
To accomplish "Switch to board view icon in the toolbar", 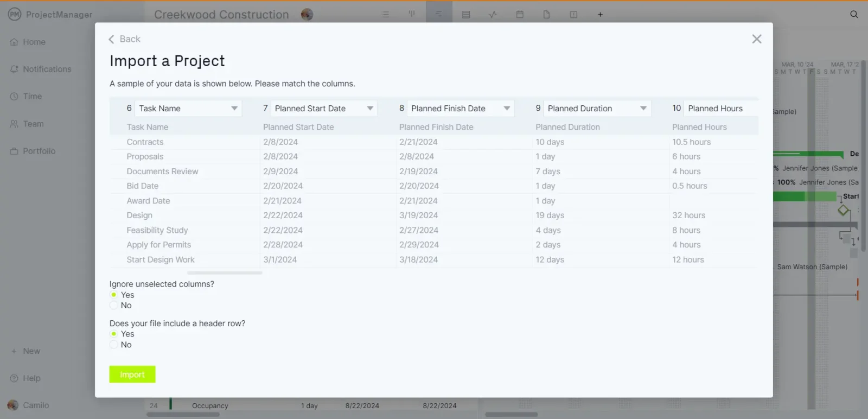I will 412,15.
